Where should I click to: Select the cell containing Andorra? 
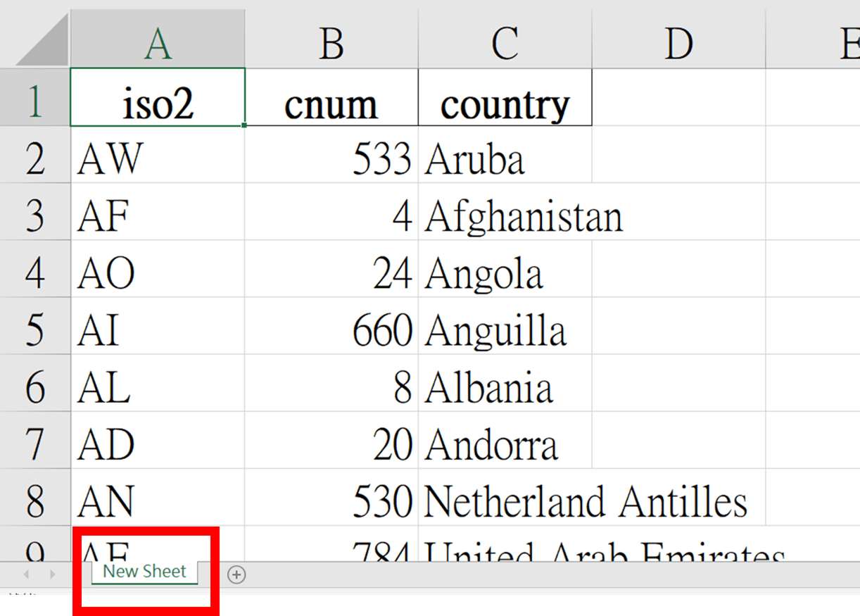point(505,442)
